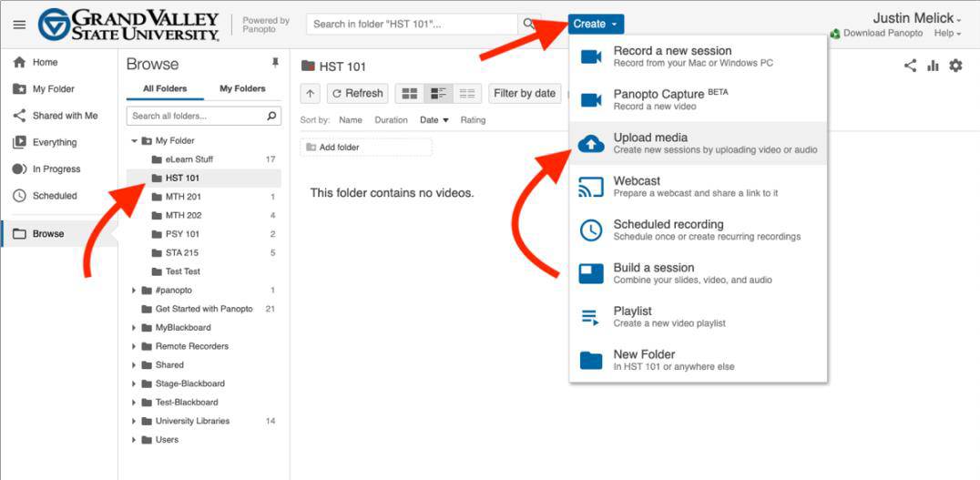Open folder settings gear icon
This screenshot has height=480, width=980.
(955, 66)
